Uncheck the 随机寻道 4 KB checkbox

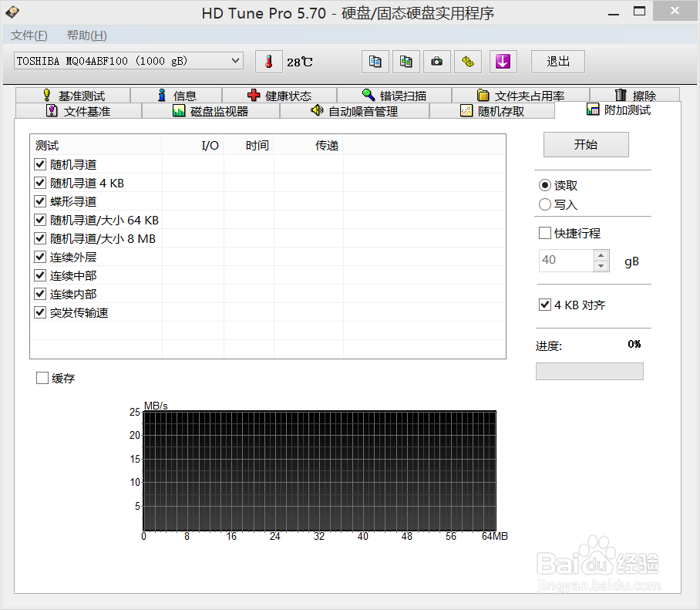pos(40,183)
